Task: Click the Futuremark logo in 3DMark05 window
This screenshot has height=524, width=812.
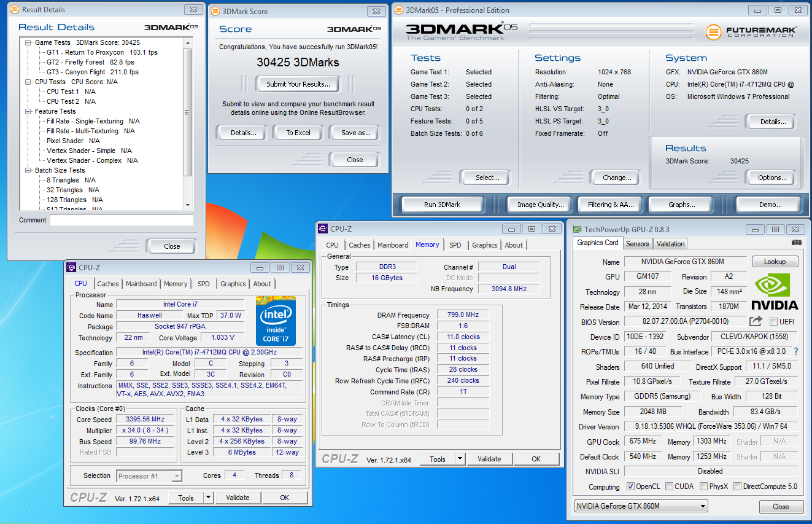Action: coord(751,32)
